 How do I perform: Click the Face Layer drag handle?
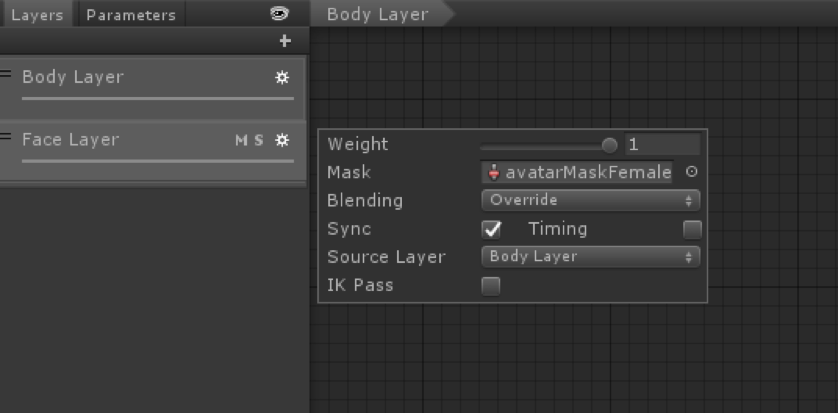pyautogui.click(x=6, y=136)
